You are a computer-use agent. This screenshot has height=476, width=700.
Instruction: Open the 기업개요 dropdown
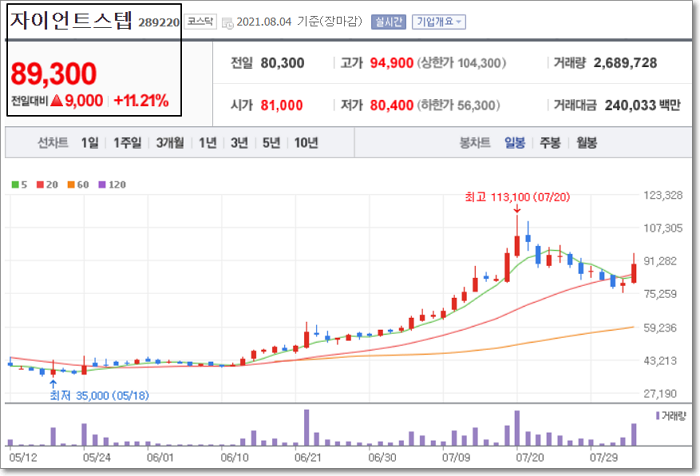click(x=439, y=22)
